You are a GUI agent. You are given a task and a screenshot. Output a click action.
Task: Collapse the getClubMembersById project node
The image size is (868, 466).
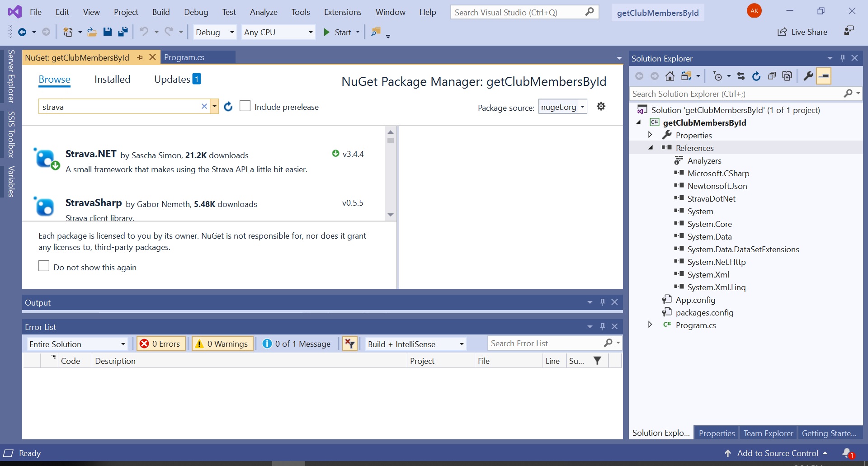638,122
